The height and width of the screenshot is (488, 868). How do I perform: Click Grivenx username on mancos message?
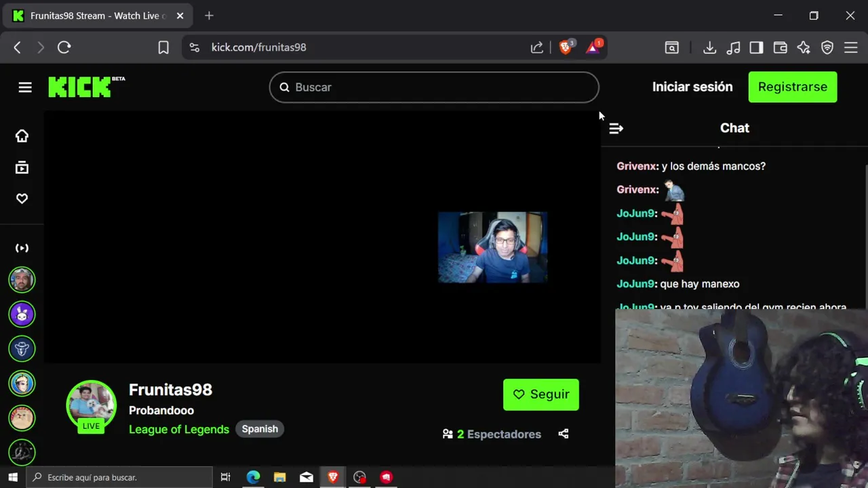coord(637,166)
